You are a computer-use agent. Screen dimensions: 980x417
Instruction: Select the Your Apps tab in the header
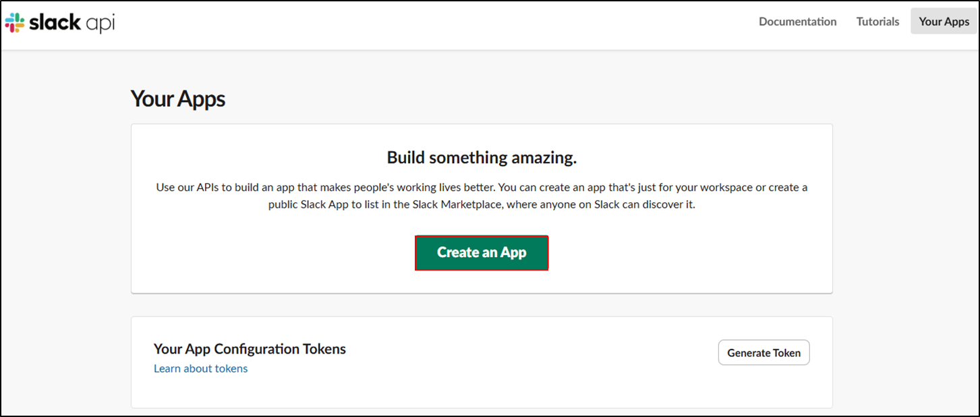click(944, 22)
